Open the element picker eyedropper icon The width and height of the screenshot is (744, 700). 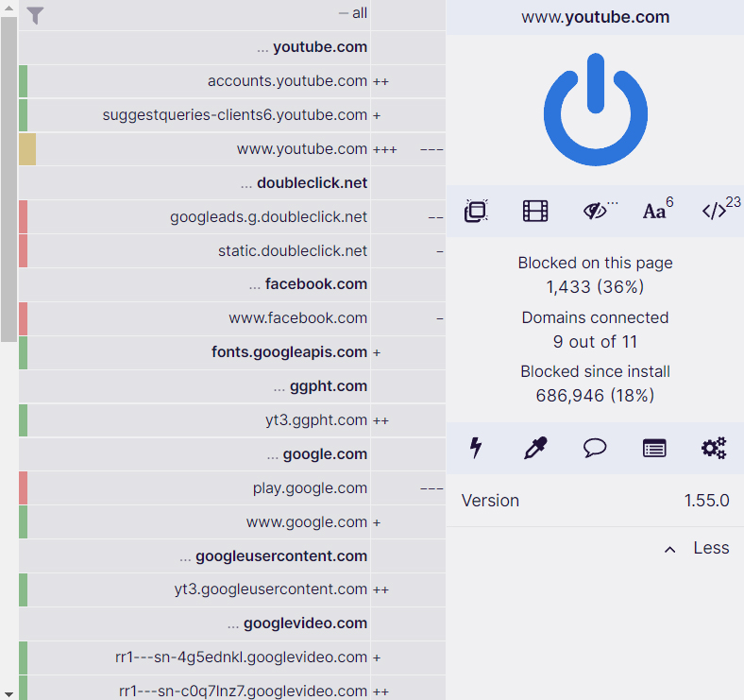pyautogui.click(x=535, y=448)
